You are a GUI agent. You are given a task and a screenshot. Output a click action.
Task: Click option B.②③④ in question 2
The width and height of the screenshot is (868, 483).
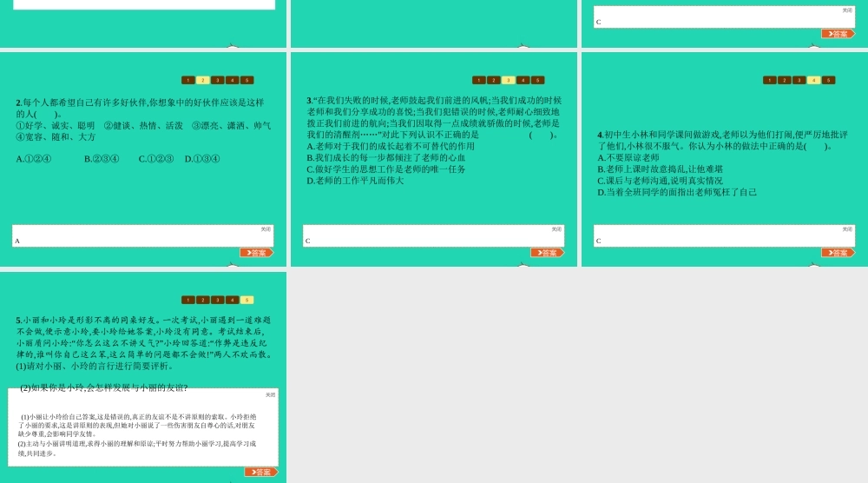tap(102, 159)
